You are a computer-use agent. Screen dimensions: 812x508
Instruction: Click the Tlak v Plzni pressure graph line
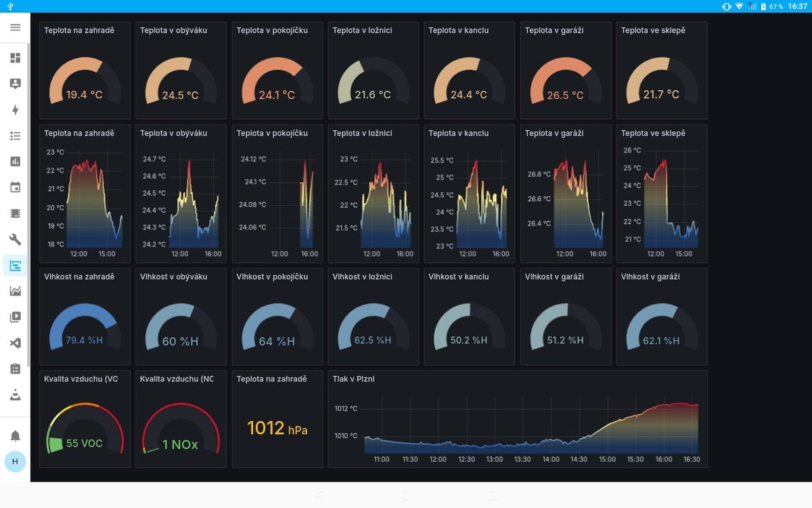click(531, 425)
